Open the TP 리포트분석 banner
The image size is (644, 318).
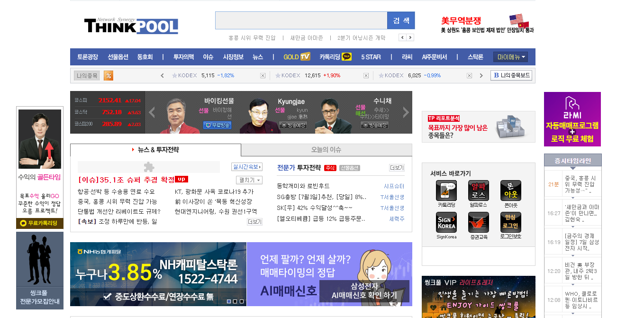click(479, 127)
